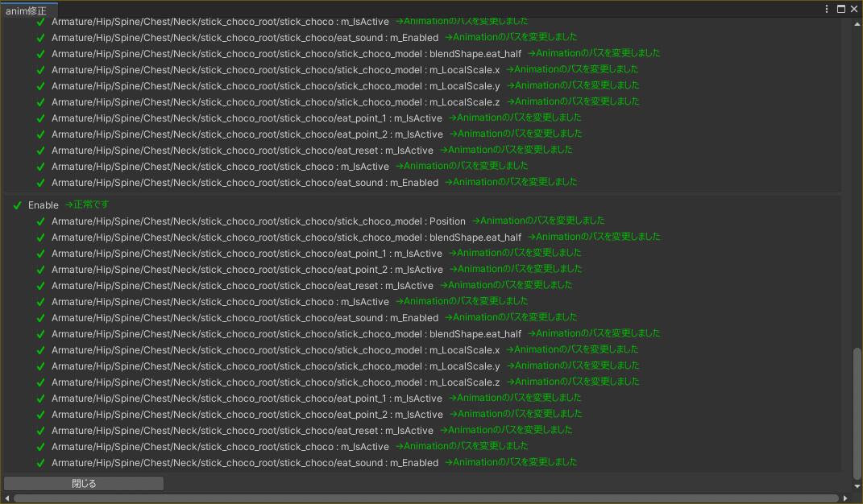The height and width of the screenshot is (504, 863).
Task: Click the 閉じる button
Action: click(x=84, y=484)
